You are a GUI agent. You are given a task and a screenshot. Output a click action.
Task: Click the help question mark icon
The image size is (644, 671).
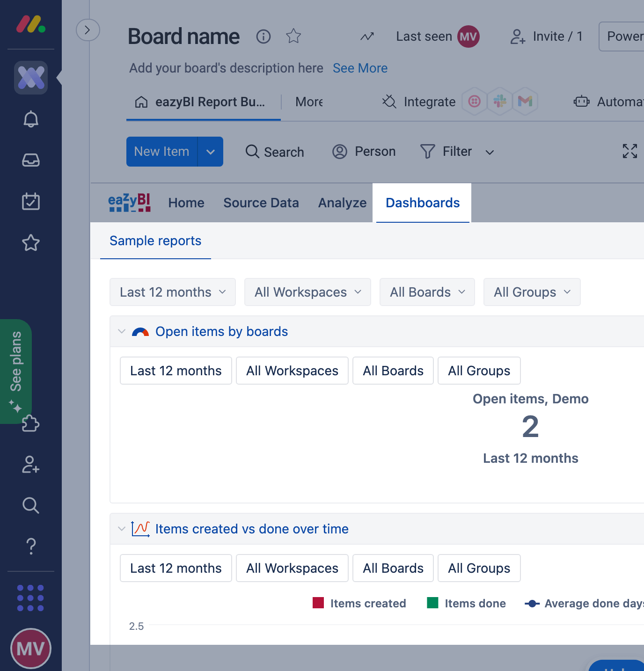[31, 546]
